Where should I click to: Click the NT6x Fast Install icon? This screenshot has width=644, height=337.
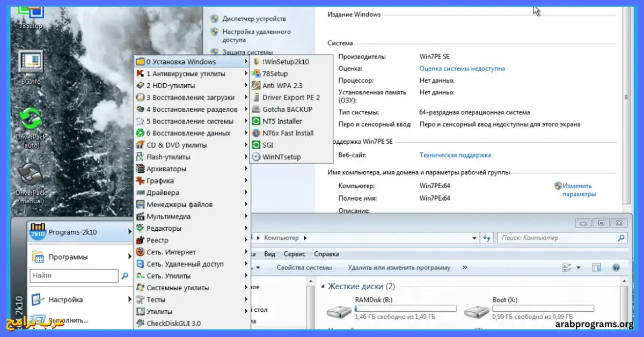click(x=256, y=133)
